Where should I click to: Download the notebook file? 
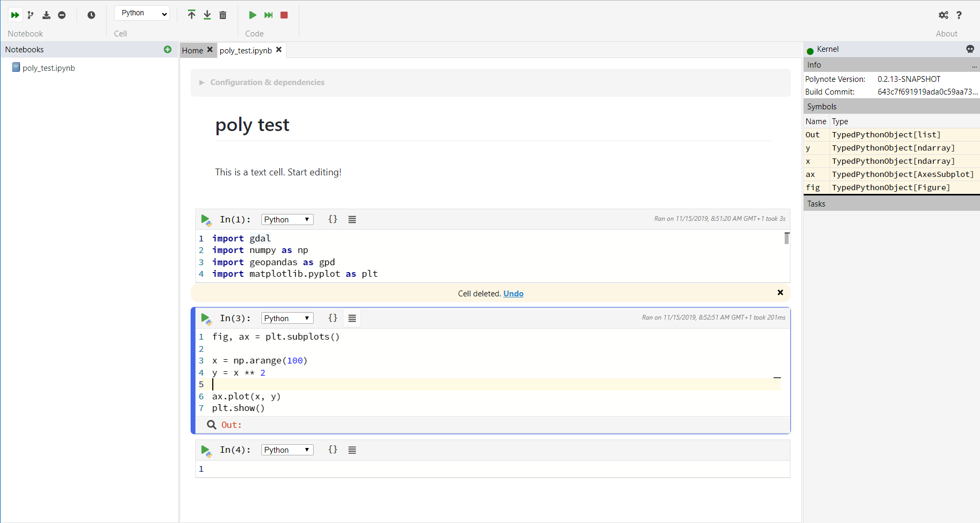pyautogui.click(x=46, y=15)
